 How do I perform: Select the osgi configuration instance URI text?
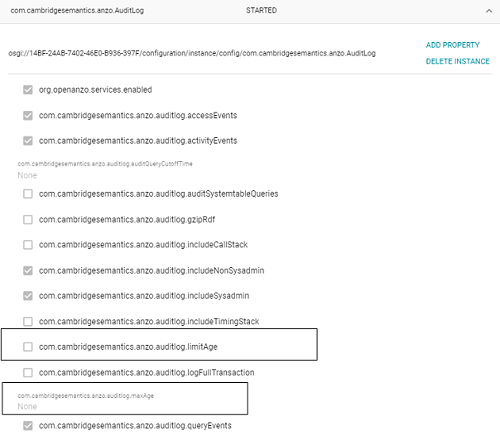pyautogui.click(x=192, y=53)
